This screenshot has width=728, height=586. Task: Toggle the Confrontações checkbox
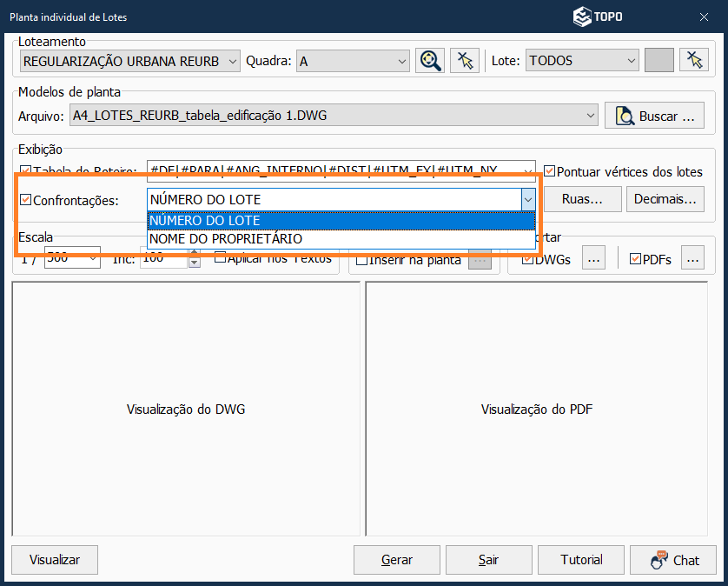[x=26, y=200]
